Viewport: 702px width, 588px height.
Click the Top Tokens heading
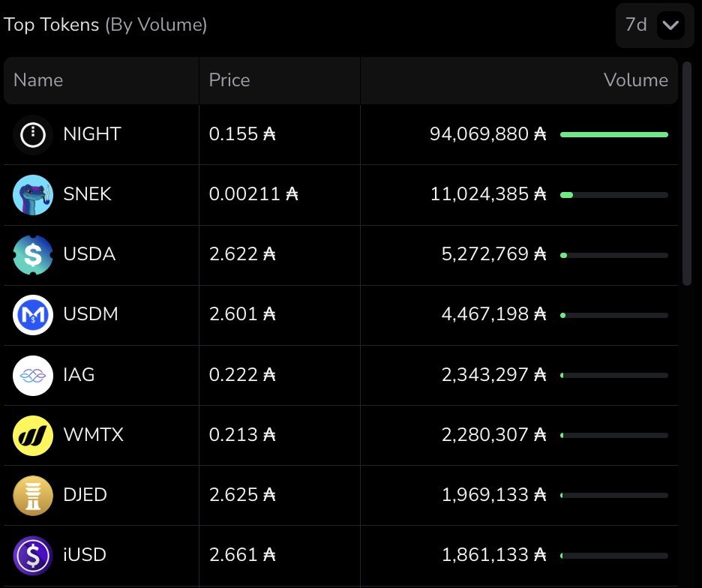pyautogui.click(x=52, y=25)
